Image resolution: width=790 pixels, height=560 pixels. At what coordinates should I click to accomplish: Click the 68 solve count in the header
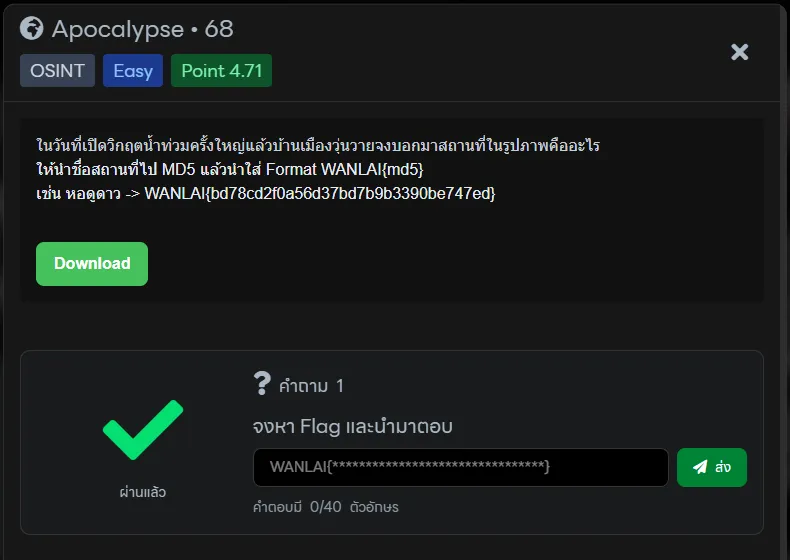click(x=219, y=29)
